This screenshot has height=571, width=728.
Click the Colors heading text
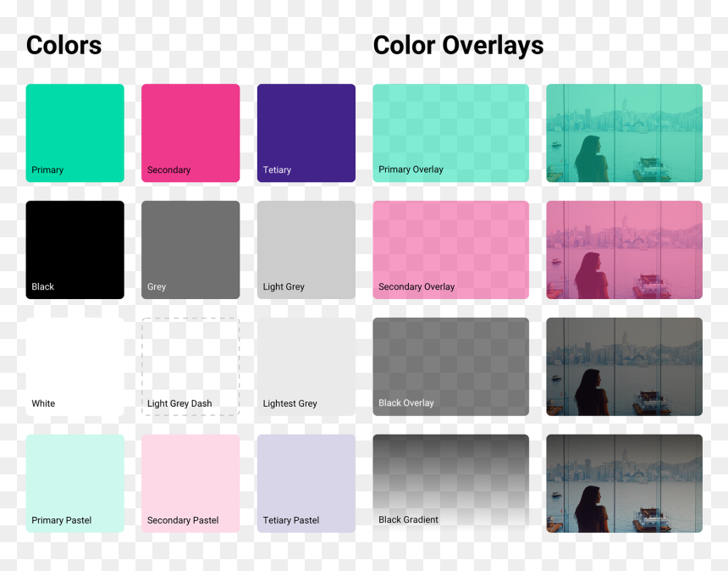click(63, 46)
